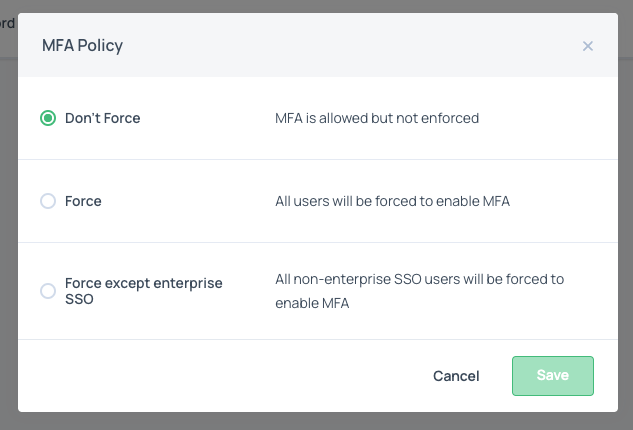The width and height of the screenshot is (633, 430).
Task: Select the "Don't Force" radio button
Action: point(48,118)
